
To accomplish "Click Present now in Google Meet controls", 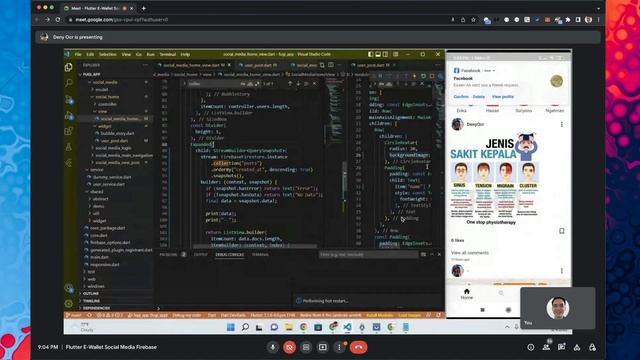I will pyautogui.click(x=322, y=347).
